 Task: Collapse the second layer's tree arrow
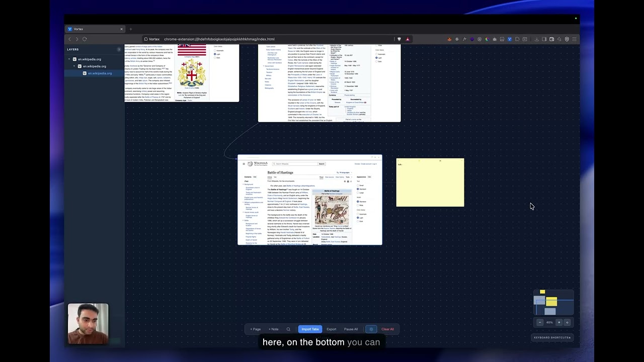[74, 66]
